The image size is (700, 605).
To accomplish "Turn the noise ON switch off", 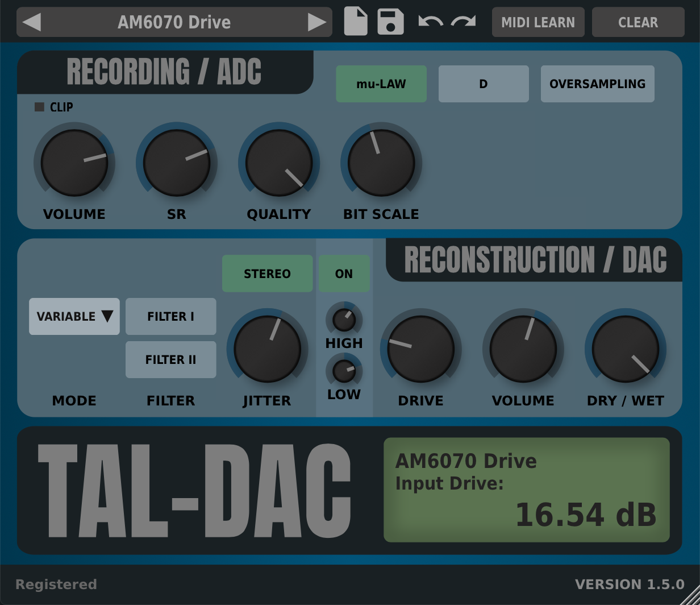I will click(344, 273).
